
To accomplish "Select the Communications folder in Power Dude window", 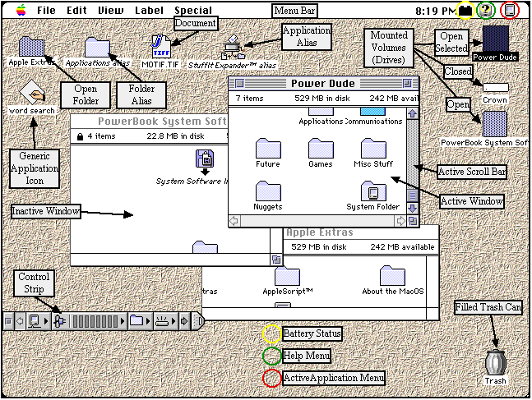I will tap(372, 112).
